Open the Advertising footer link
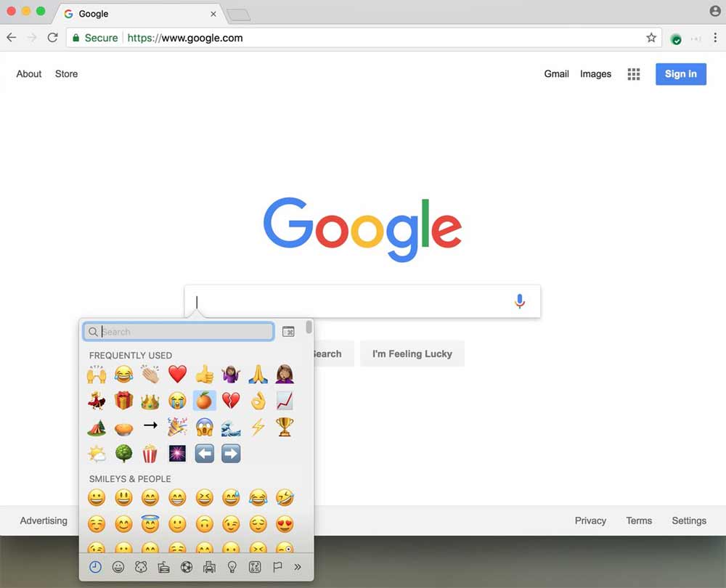 (44, 521)
